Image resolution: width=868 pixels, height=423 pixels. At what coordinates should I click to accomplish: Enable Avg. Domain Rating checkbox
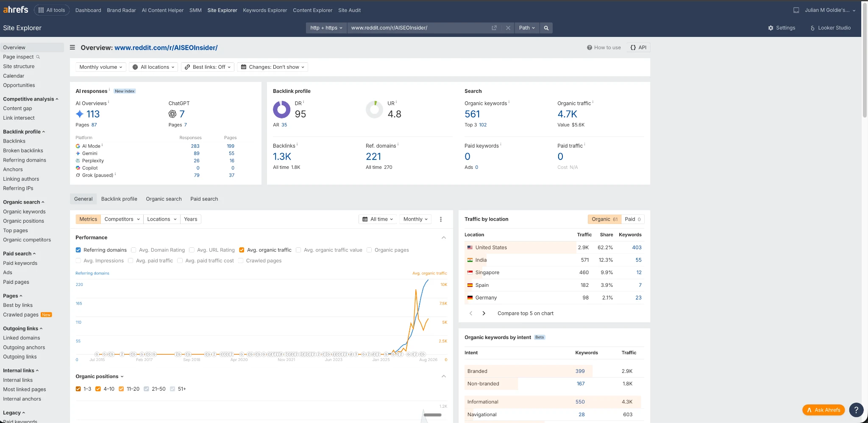click(134, 250)
